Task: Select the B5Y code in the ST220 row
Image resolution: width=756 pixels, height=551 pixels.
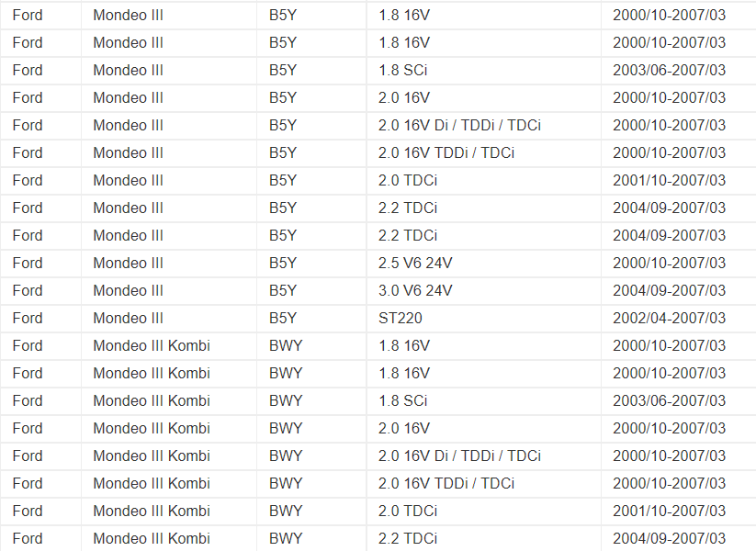Action: click(x=283, y=318)
